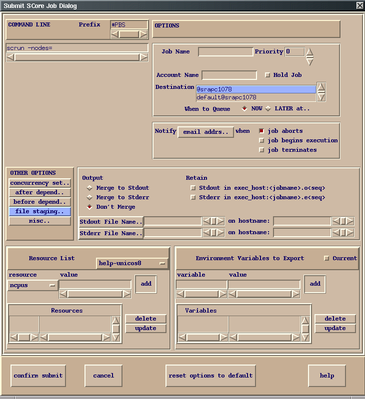Image resolution: width=365 pixels, height=399 pixels.
Task: Click right arrow of environment value scrollbar
Action: (x=295, y=294)
